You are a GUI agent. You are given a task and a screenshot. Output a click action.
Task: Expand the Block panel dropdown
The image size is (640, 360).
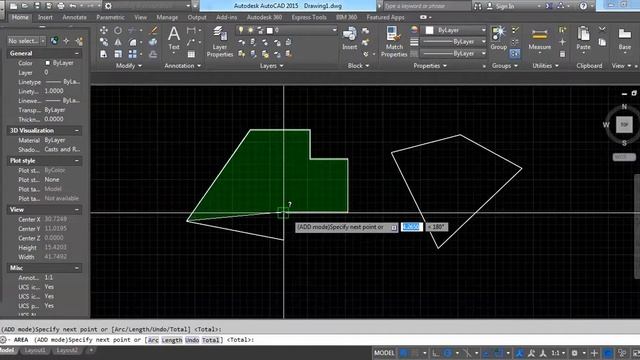click(x=358, y=66)
